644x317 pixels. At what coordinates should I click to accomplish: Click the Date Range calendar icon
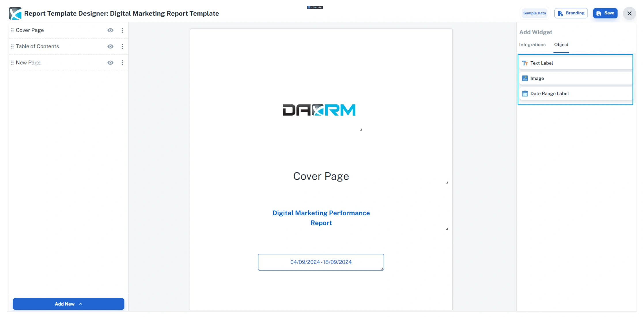[525, 94]
